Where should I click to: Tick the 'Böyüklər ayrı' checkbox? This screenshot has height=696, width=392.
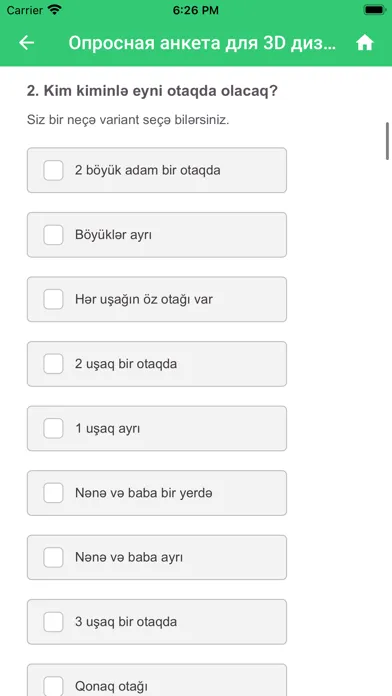[x=53, y=235]
